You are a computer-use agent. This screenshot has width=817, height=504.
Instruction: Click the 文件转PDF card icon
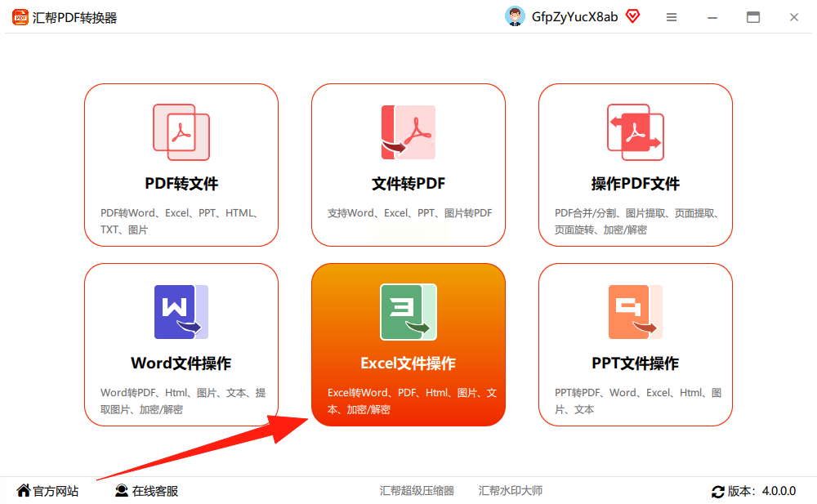click(x=408, y=132)
